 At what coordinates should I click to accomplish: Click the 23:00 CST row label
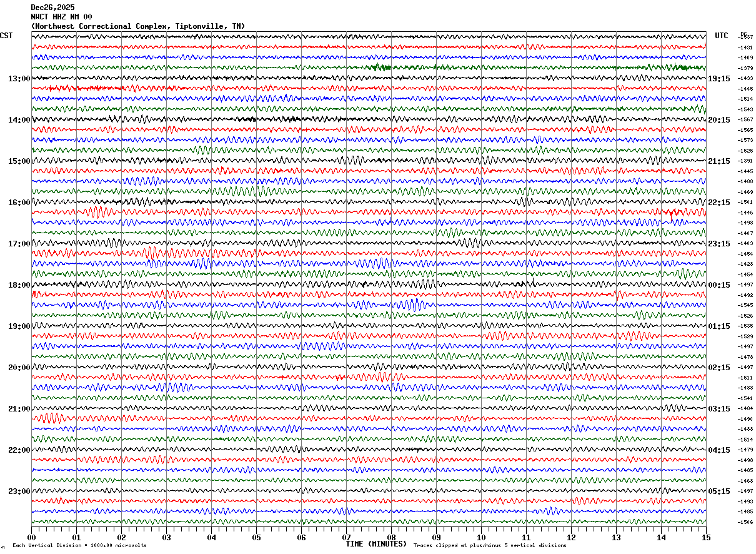click(19, 491)
